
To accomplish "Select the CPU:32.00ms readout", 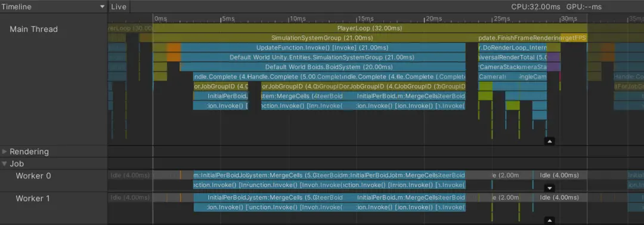I will pos(535,7).
